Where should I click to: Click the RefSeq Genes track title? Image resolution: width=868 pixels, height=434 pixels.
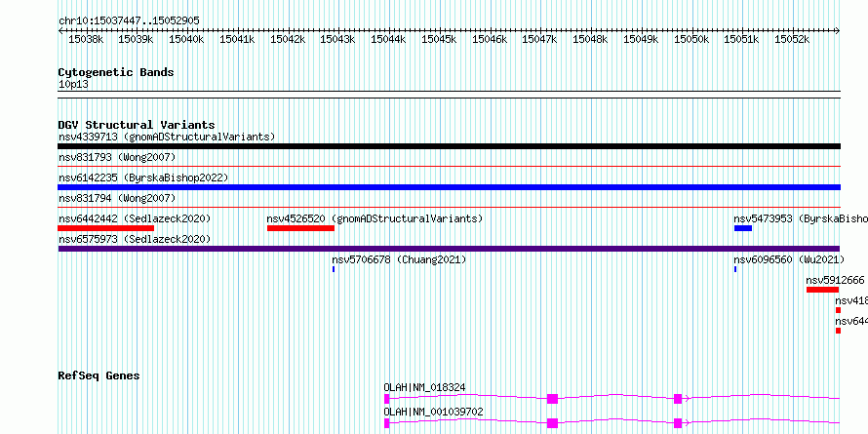[99, 375]
